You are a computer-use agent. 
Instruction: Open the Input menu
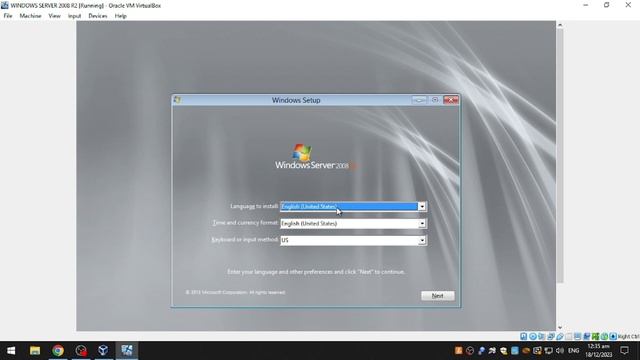(74, 16)
